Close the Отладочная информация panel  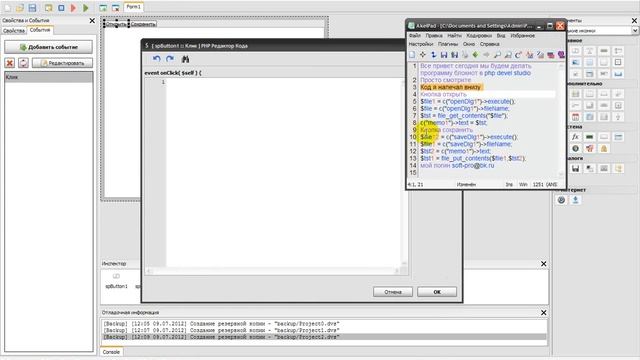pos(543,313)
